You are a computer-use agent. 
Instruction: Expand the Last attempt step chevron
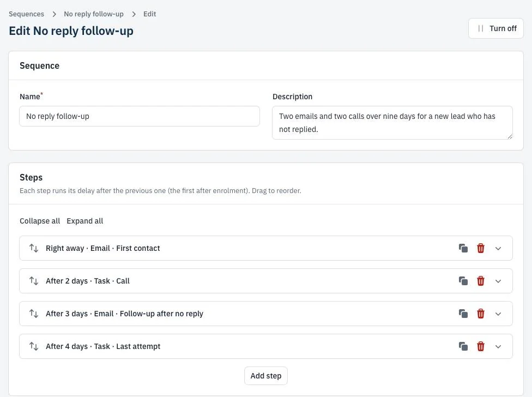point(498,346)
